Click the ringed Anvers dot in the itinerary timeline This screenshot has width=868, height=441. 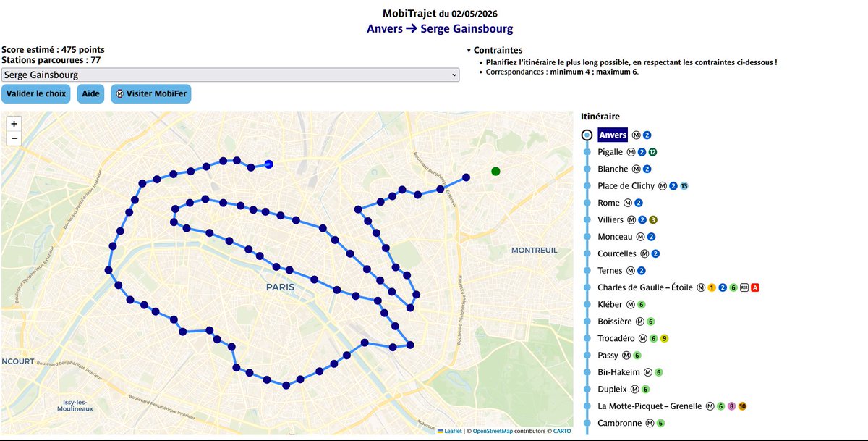tap(587, 135)
